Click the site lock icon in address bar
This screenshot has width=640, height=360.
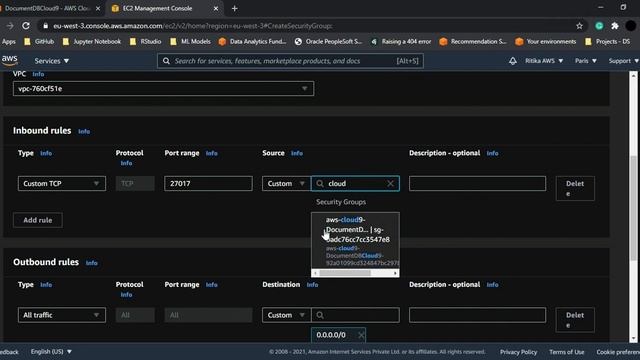click(x=46, y=26)
